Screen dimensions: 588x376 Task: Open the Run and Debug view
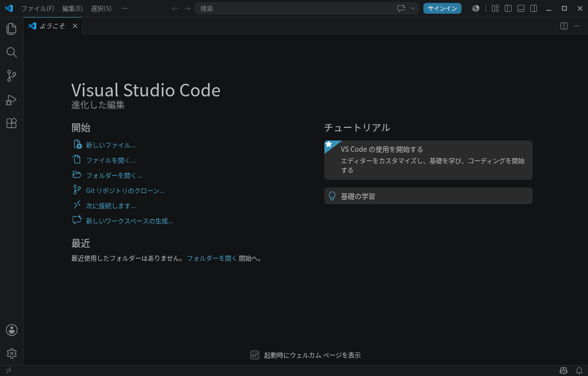tap(11, 100)
